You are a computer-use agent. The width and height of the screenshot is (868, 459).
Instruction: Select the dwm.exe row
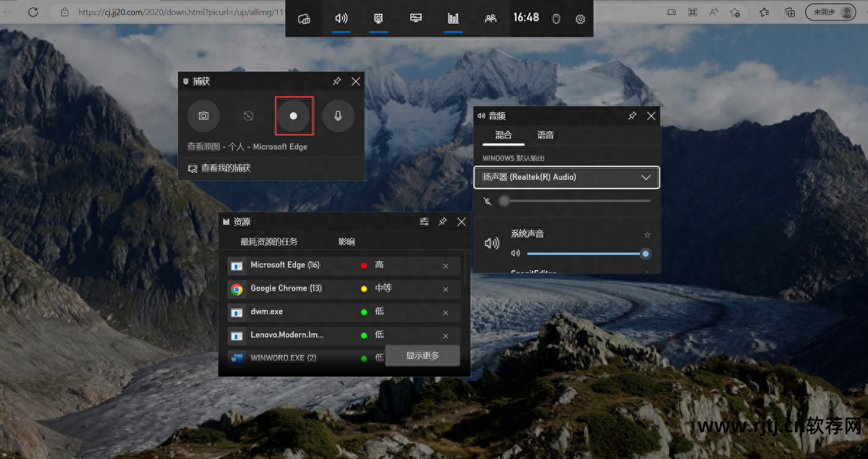(344, 312)
